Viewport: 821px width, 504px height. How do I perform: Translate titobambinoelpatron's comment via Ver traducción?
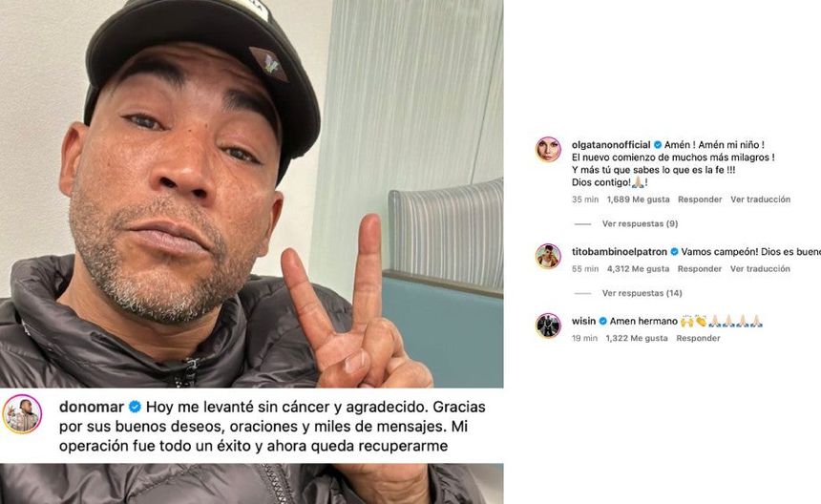760,268
